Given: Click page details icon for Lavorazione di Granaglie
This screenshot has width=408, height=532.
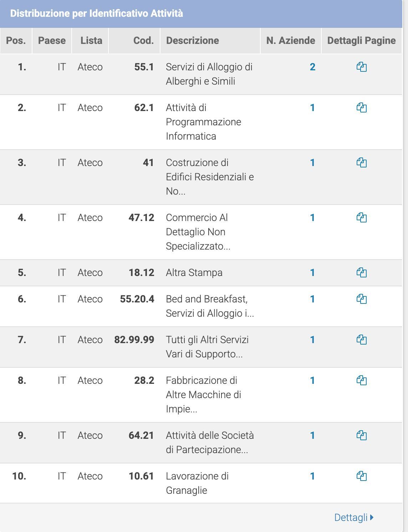Looking at the screenshot, I should (361, 476).
